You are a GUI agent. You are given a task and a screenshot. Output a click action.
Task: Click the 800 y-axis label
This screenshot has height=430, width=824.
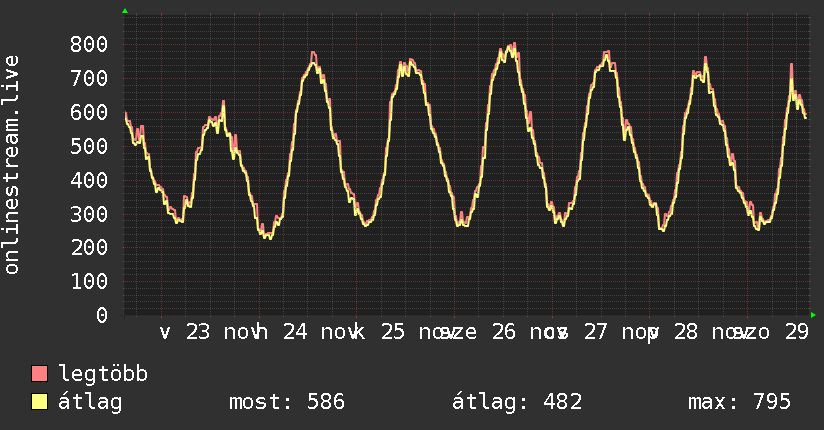pos(89,44)
